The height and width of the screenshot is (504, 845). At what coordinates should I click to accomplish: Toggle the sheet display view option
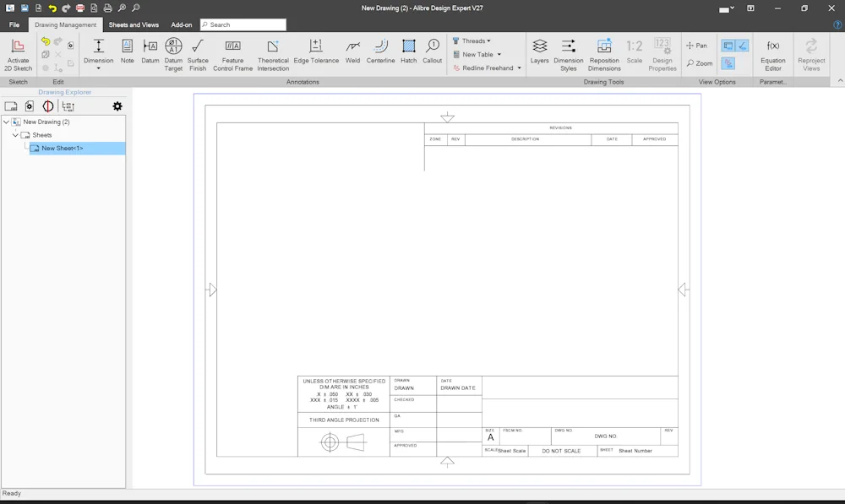coord(728,46)
